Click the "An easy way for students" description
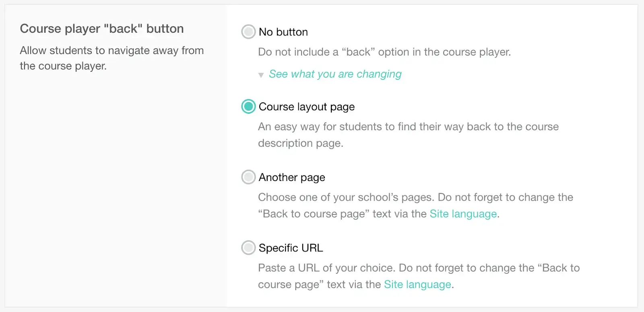The height and width of the screenshot is (312, 644). pos(408,135)
